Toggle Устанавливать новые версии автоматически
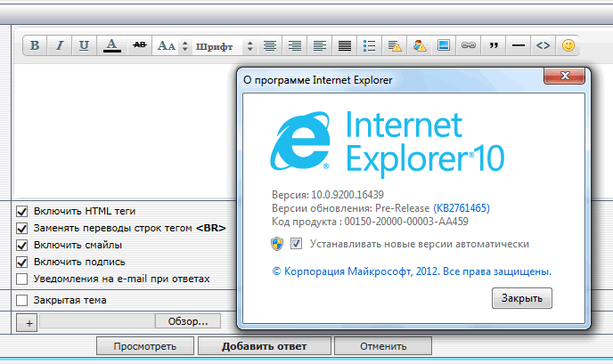Screen dimensions: 613x364 (296, 244)
